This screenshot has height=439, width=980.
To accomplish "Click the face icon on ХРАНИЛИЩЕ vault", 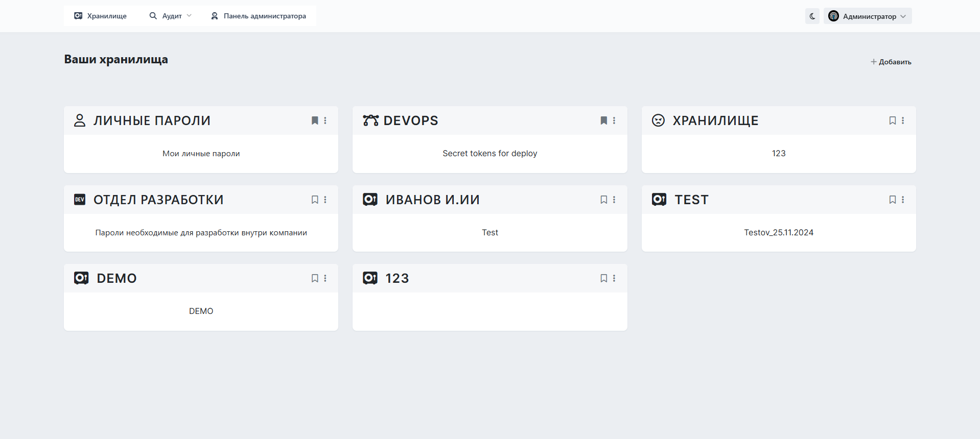I will pos(658,120).
